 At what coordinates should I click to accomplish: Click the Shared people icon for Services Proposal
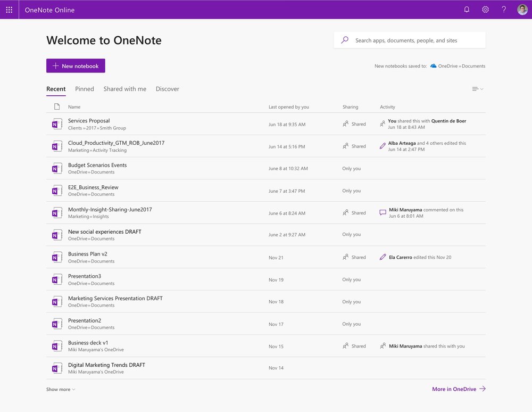pyautogui.click(x=345, y=124)
